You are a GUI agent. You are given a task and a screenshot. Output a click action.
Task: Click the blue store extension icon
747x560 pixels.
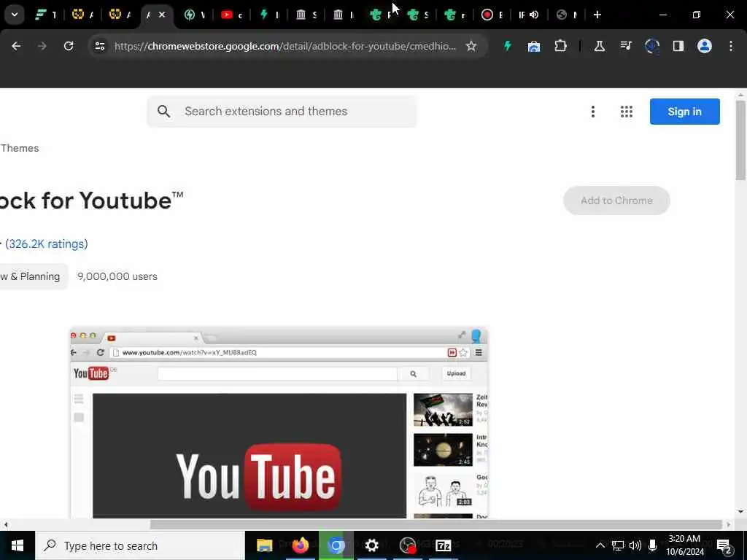534,46
